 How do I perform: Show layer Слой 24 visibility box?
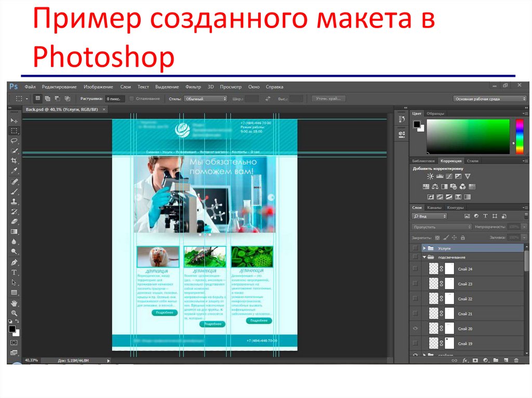(415, 269)
